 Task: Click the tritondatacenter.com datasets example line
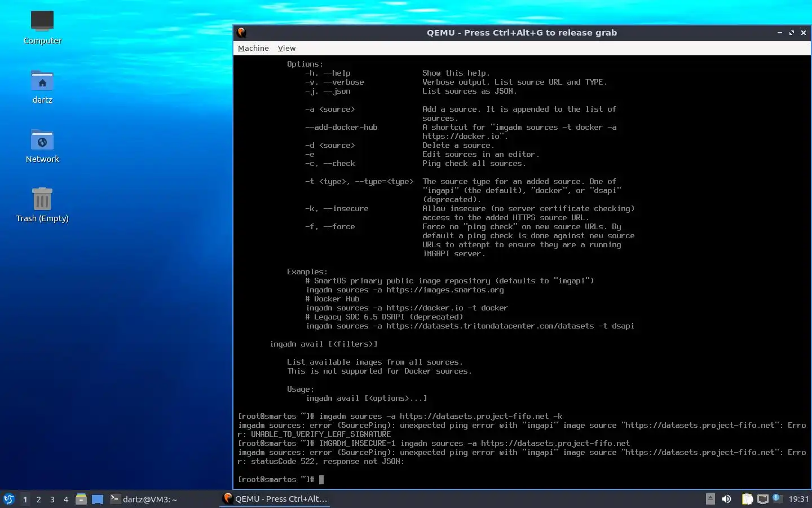point(470,326)
